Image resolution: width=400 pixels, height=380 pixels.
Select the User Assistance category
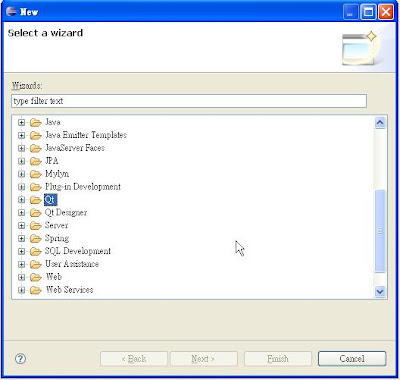72,264
